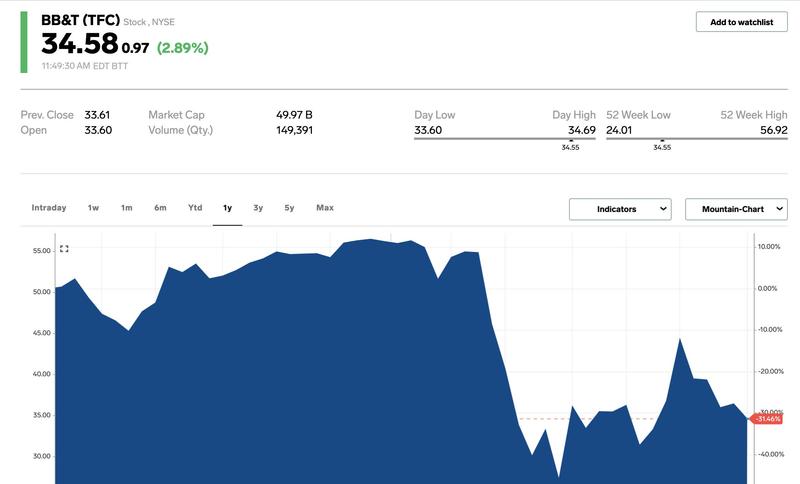Click Add to watchlist button
Viewport: 800px width, 484px height.
tap(741, 22)
